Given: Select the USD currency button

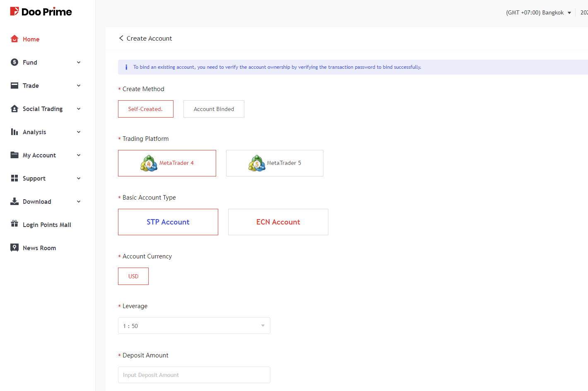Looking at the screenshot, I should 133,276.
